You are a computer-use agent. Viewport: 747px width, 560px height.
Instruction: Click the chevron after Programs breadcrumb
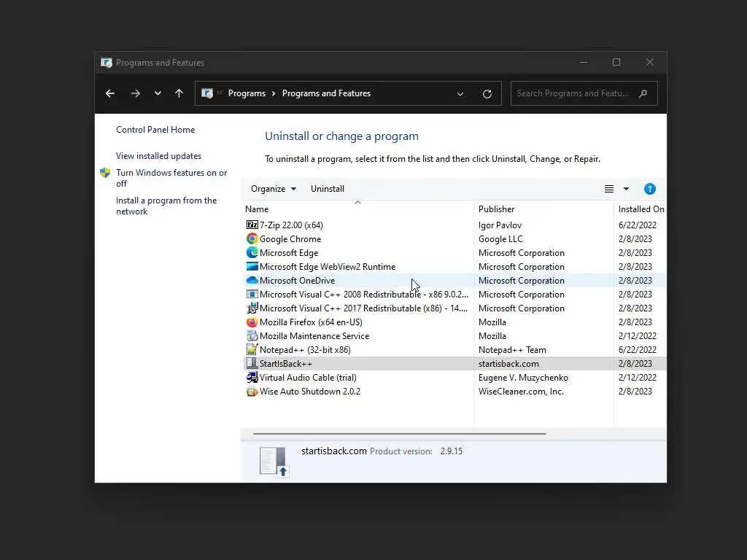(274, 93)
